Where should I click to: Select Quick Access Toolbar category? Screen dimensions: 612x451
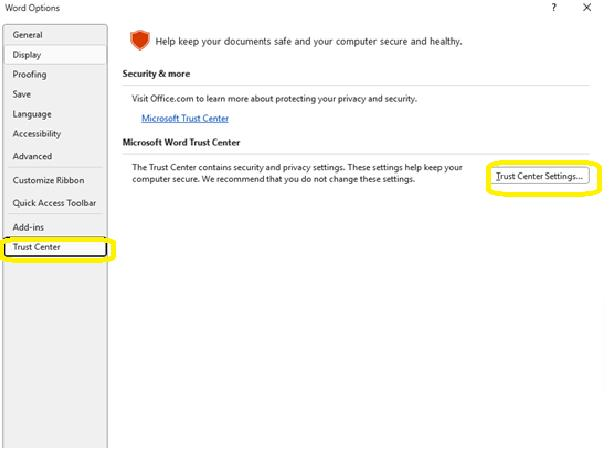click(55, 203)
